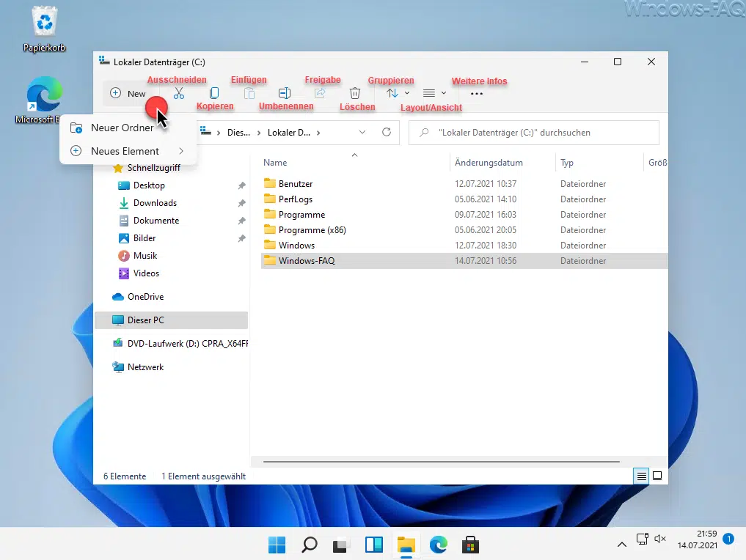Screen dimensions: 746x560
Task: Switch to large thumbnails view in the status bar
Action: pyautogui.click(x=657, y=476)
